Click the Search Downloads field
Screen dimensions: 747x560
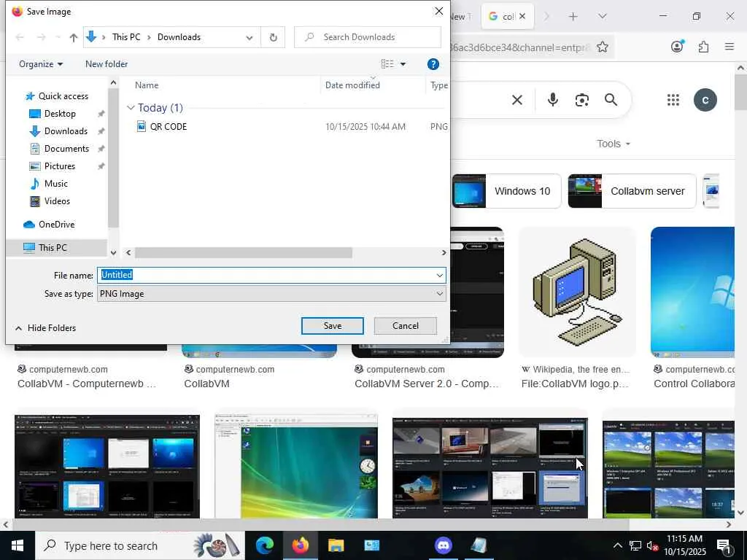[x=368, y=37]
